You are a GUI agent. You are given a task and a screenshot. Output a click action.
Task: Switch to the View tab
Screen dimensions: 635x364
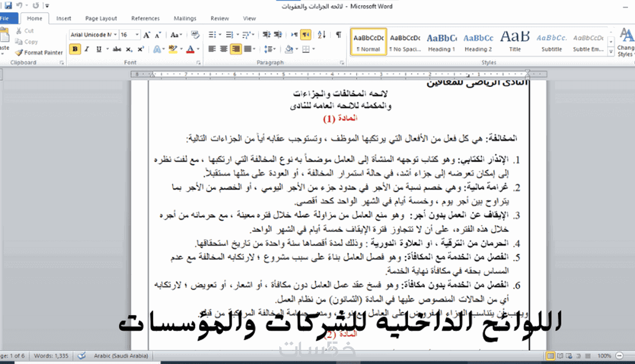pyautogui.click(x=249, y=18)
